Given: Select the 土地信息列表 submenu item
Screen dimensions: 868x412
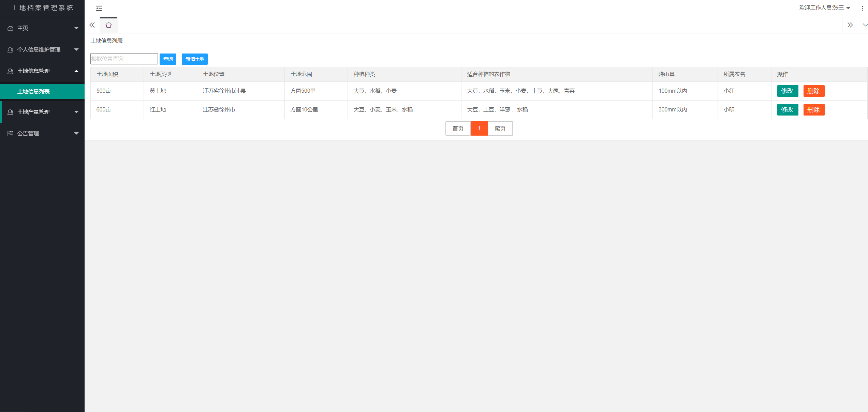Looking at the screenshot, I should [33, 92].
